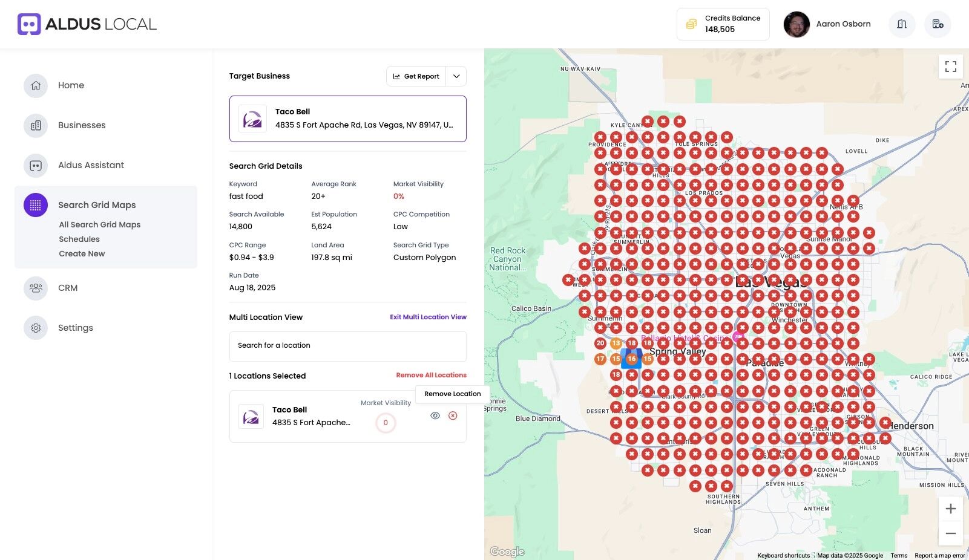
Task: Click the 'Henderson' label on the map
Action: coord(911,426)
